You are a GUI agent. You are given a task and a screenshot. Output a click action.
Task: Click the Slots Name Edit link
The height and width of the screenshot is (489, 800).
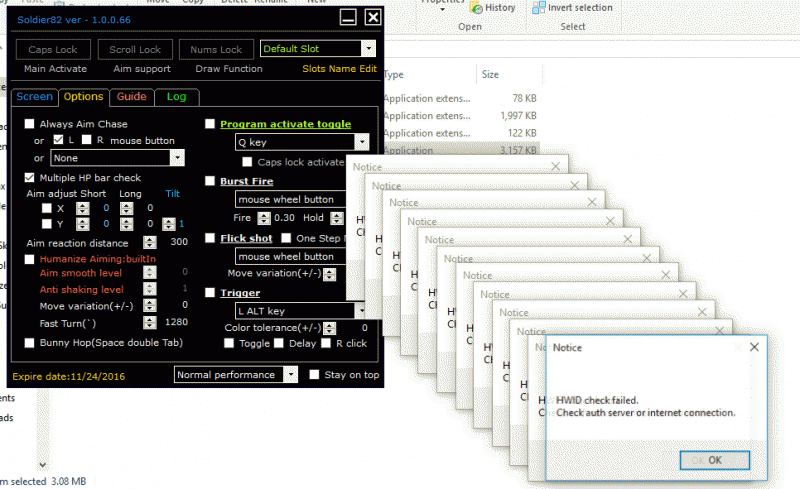339,68
